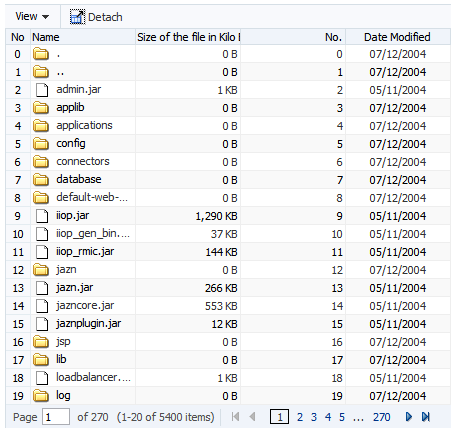This screenshot has height=428, width=451.
Task: Select the applib folder name
Action: (70, 108)
